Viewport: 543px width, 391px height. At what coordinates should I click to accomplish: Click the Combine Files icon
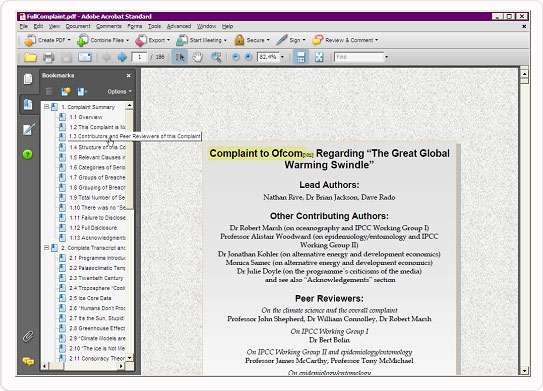[x=82, y=40]
